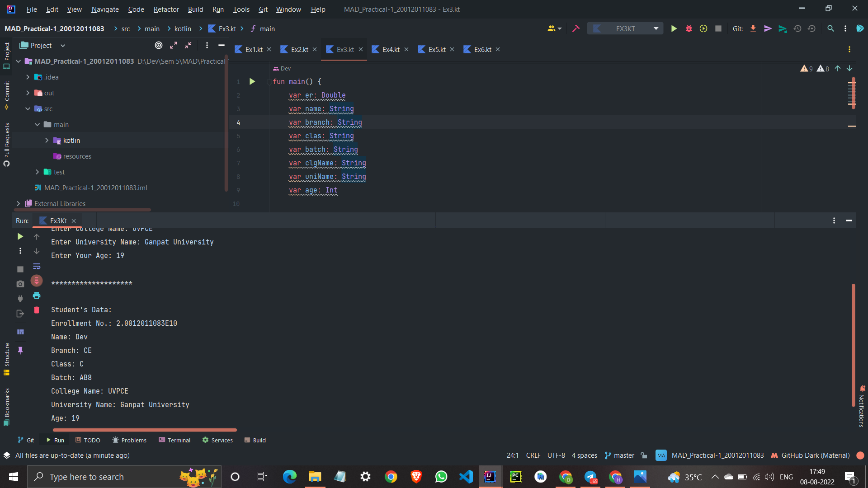Open the Build menu
This screenshot has height=488, width=868.
pos(195,9)
